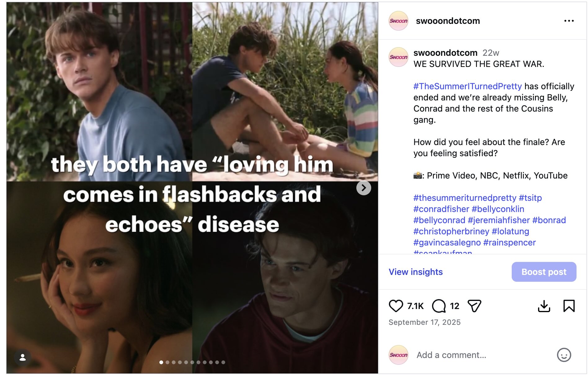Open the emoji picker smiley icon
588x380 pixels.
[564, 355]
